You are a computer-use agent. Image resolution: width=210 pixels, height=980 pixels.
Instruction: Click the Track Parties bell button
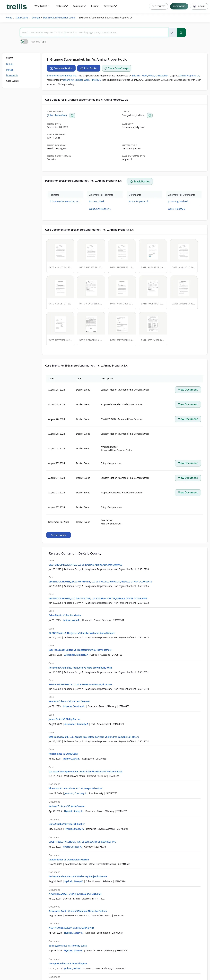tap(140, 181)
